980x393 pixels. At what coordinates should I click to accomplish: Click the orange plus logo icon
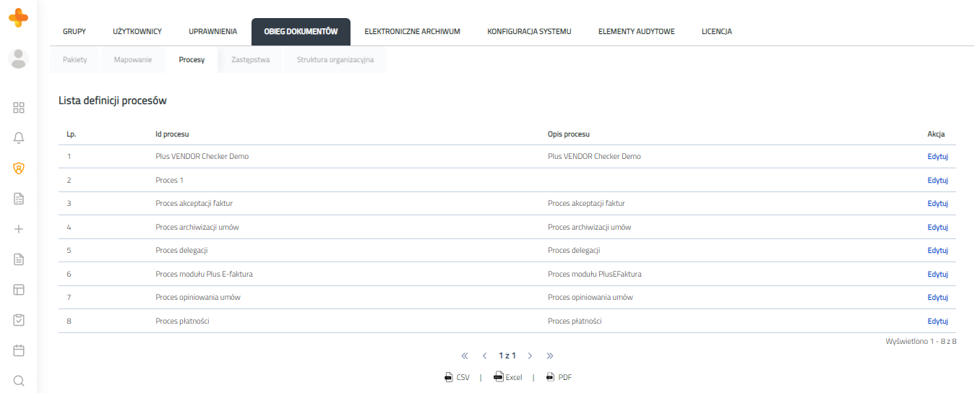(x=19, y=19)
